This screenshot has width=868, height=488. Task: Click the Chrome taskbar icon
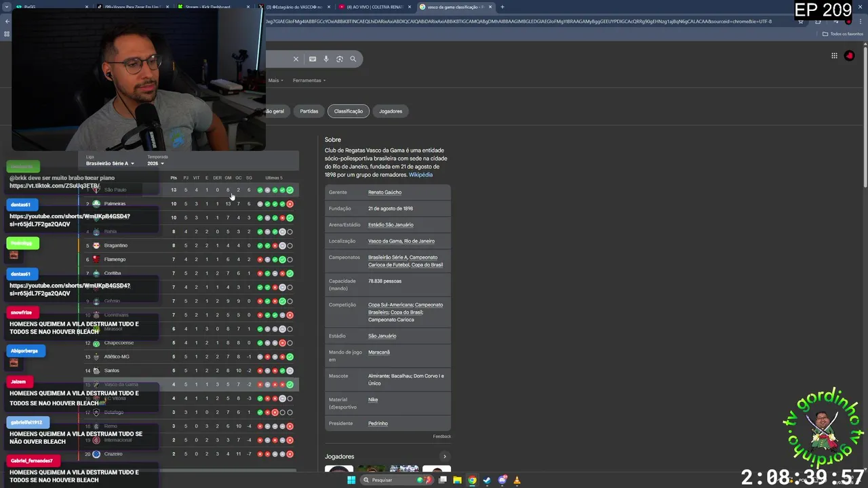pos(472,480)
